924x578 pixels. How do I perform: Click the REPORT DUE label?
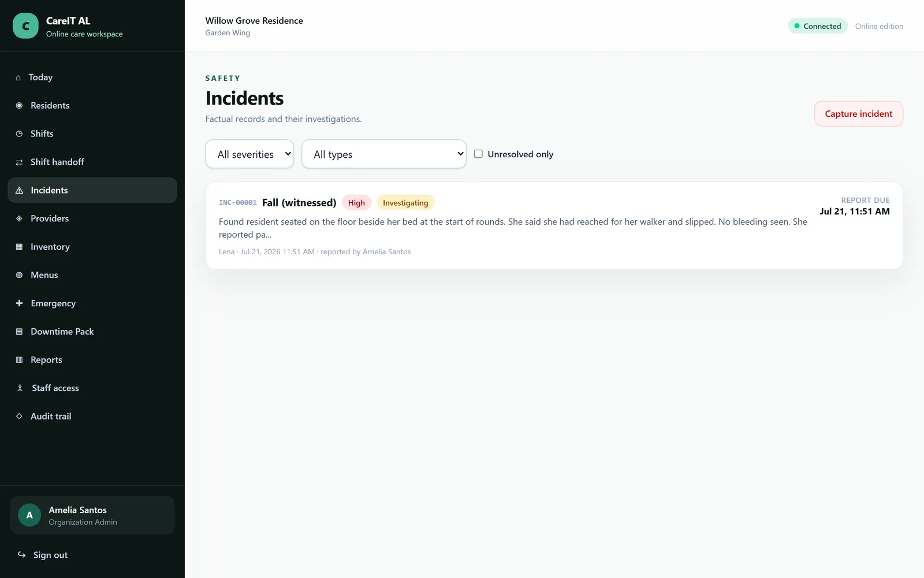pyautogui.click(x=865, y=201)
